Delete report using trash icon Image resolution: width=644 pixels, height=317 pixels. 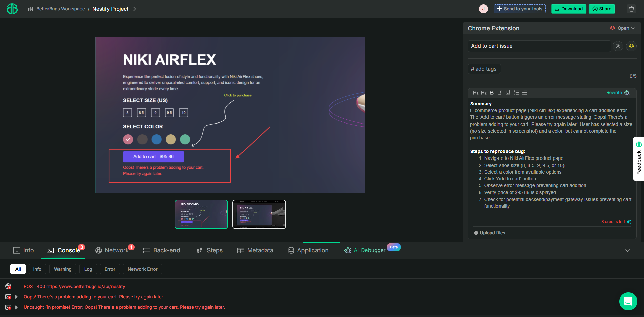point(632,9)
